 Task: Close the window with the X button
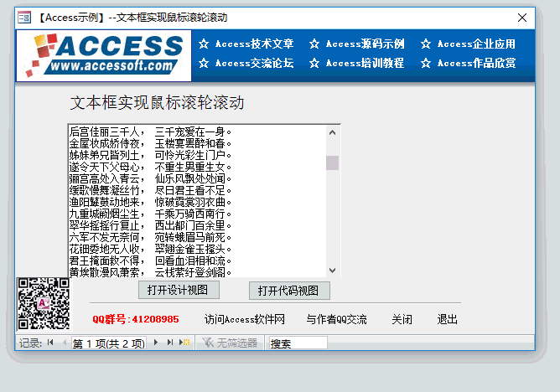(x=522, y=18)
